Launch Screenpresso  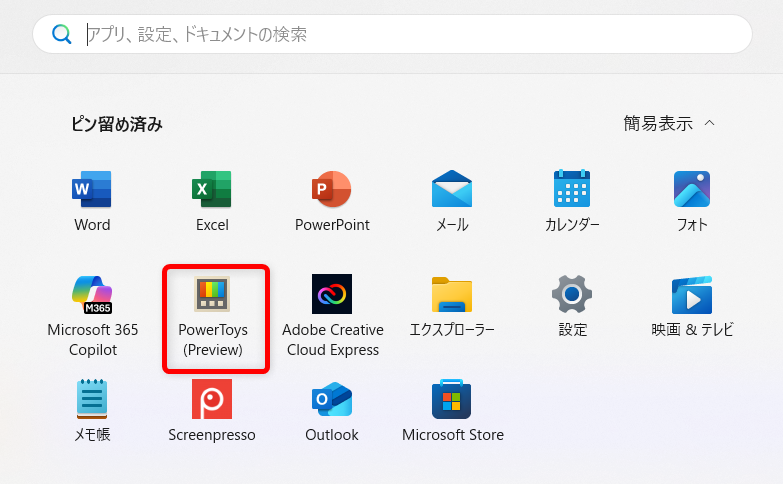212,411
